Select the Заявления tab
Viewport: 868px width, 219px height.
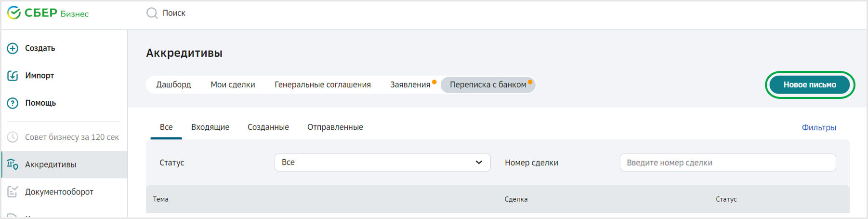click(410, 85)
